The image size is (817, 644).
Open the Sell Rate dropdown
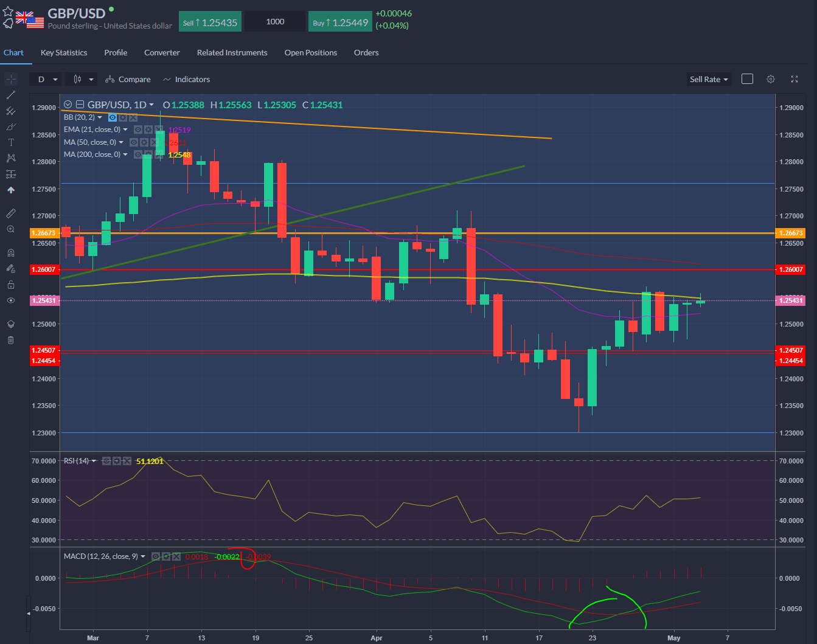[708, 79]
